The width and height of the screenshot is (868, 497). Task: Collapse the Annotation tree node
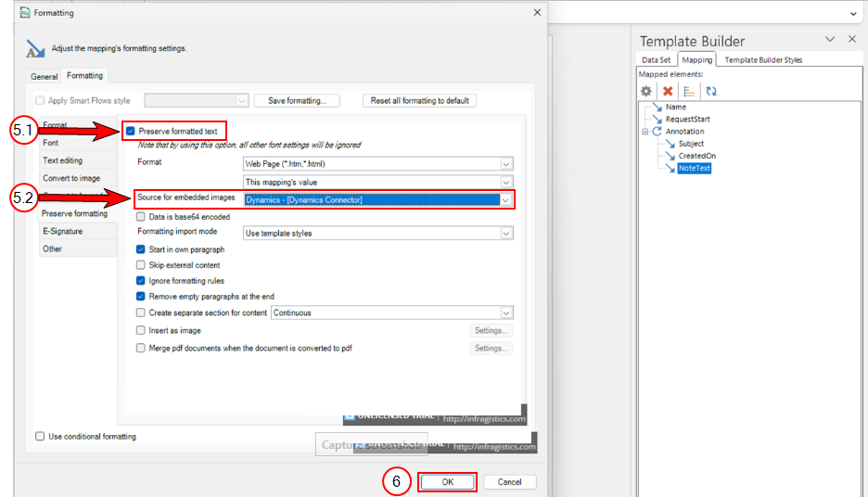(645, 132)
